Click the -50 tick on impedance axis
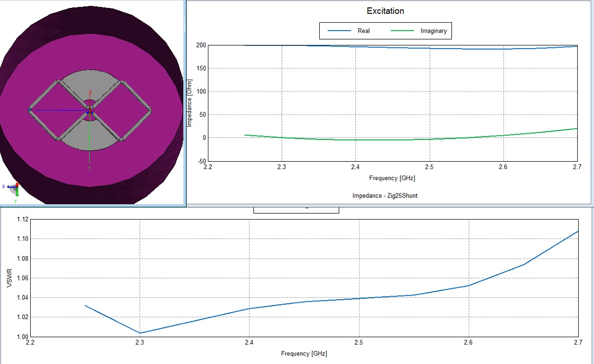This screenshot has width=594, height=364. [200, 161]
